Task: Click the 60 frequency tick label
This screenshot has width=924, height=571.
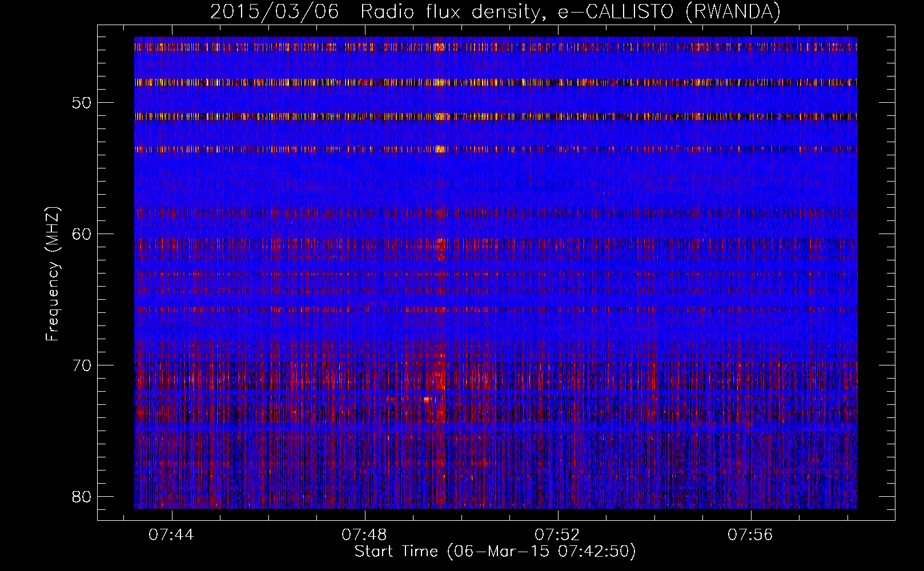Action: click(81, 234)
